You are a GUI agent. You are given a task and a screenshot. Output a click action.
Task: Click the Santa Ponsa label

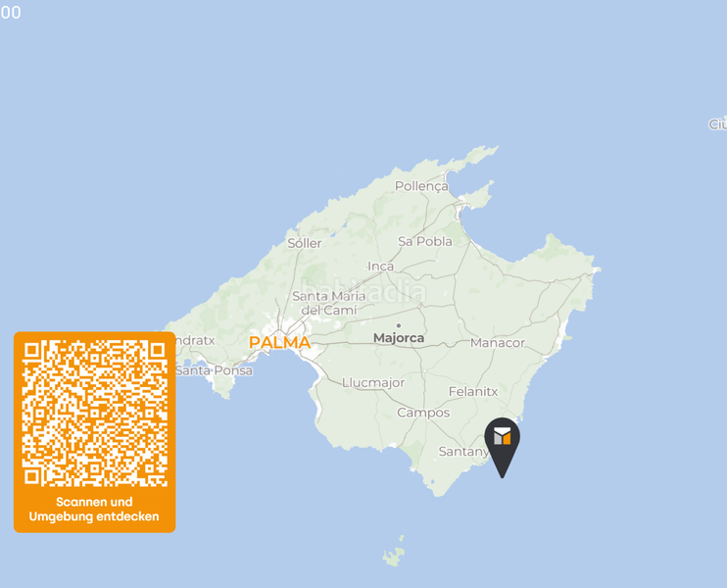(x=215, y=371)
